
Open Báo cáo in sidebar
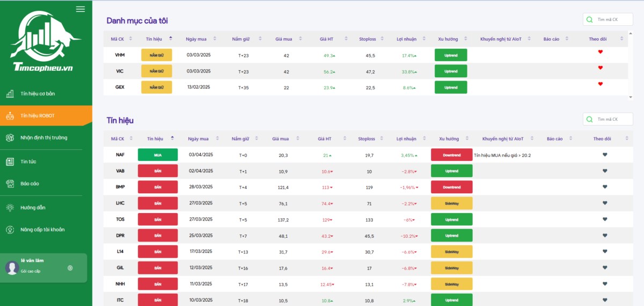coord(30,184)
